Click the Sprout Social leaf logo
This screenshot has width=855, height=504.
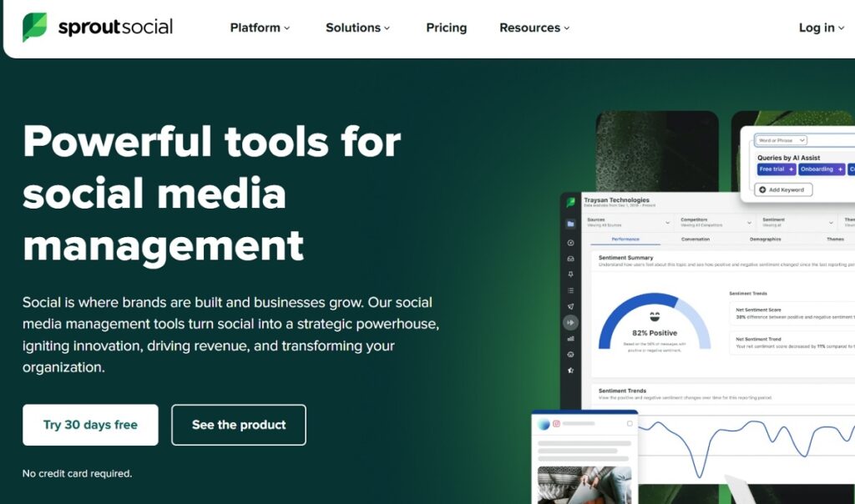click(x=34, y=27)
